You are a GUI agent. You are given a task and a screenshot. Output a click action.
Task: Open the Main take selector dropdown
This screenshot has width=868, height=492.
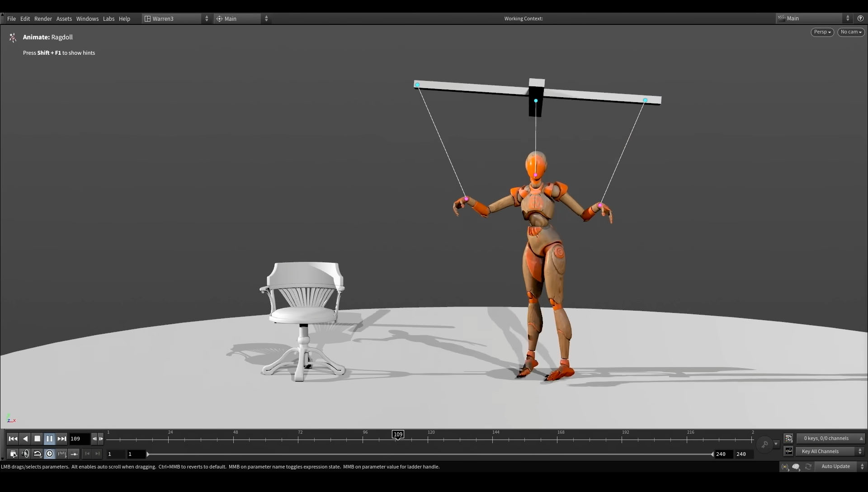[x=814, y=19]
